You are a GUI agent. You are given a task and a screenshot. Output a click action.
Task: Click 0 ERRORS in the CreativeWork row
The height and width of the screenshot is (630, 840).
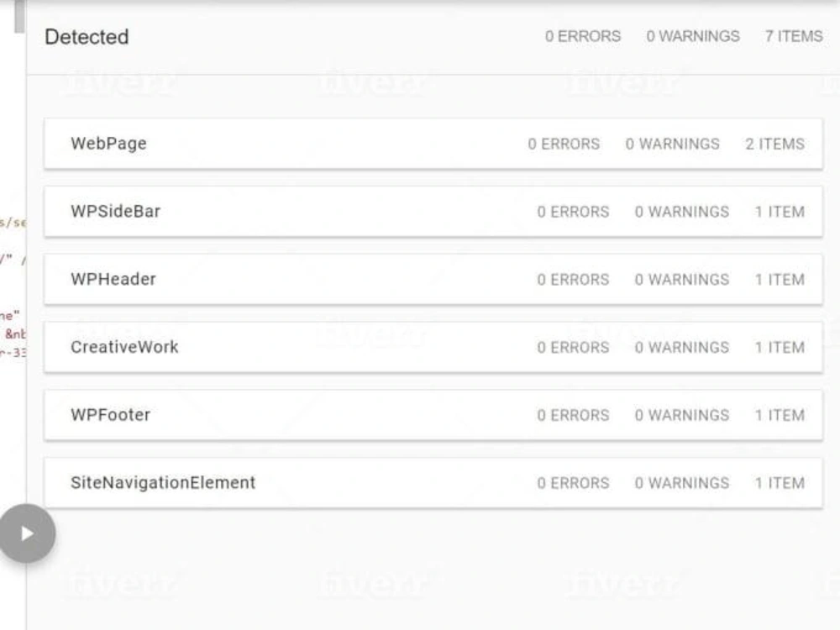tap(573, 347)
